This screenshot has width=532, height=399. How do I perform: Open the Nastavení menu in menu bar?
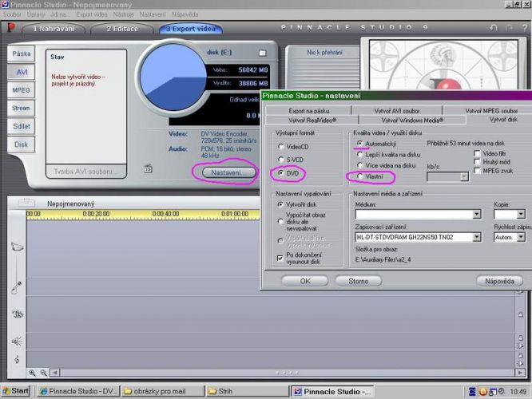click(x=153, y=14)
